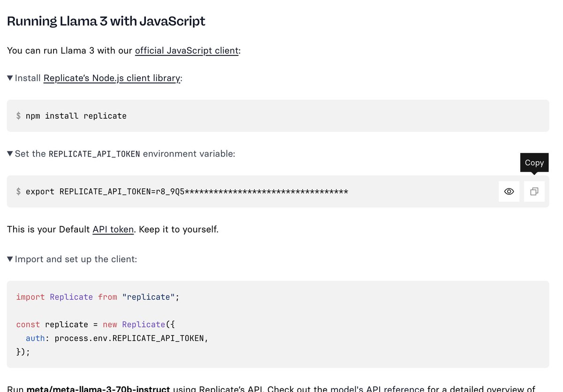The image size is (563, 392).
Task: Click the npm install replicate command text
Action: [76, 116]
